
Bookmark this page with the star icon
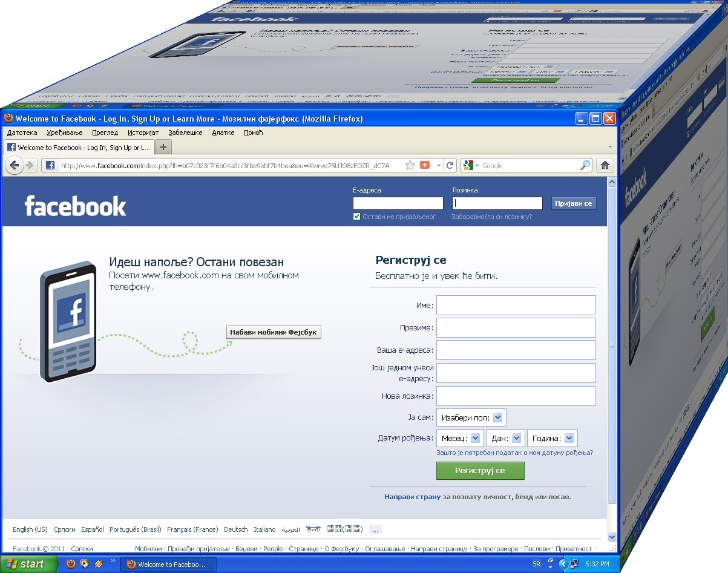click(410, 165)
